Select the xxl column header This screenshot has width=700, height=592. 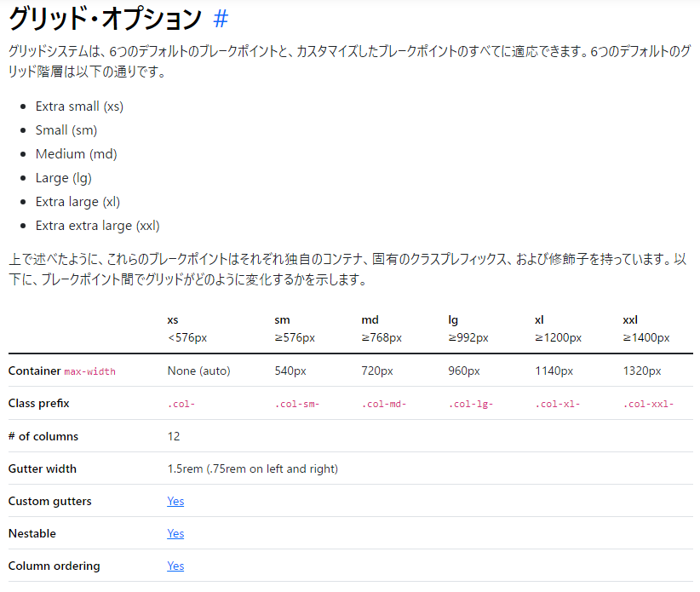[630, 319]
